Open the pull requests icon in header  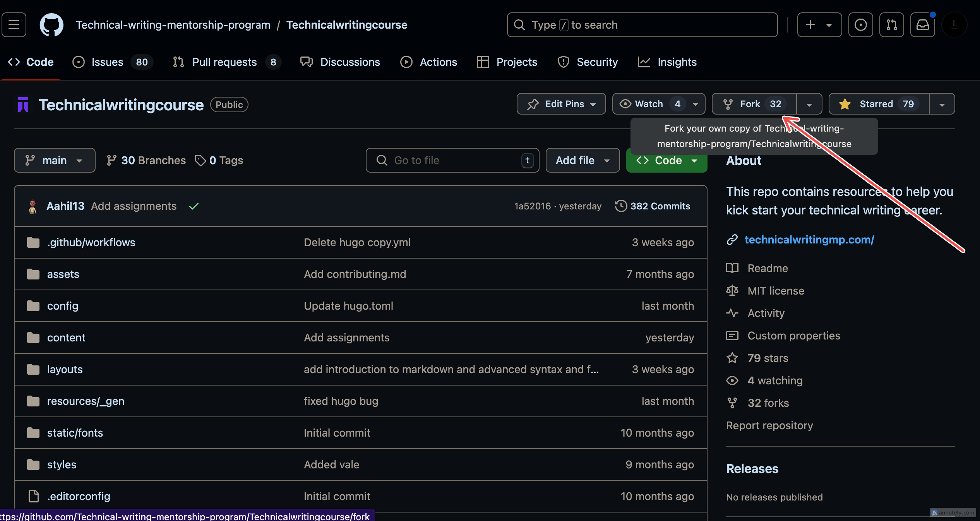coord(891,25)
